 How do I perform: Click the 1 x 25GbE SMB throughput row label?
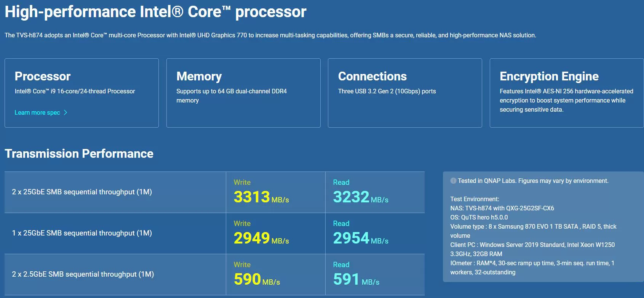82,233
